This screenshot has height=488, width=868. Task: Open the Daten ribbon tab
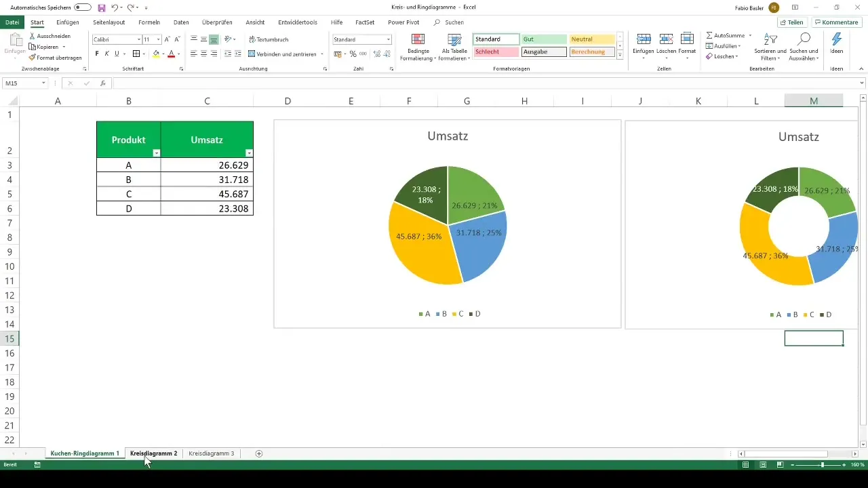181,22
